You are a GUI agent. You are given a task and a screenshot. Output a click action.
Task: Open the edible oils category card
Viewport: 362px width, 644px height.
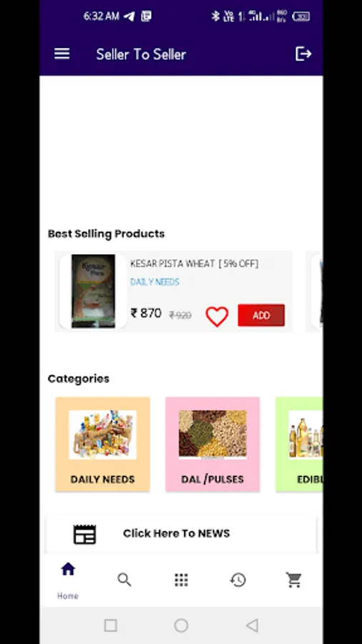[299, 444]
